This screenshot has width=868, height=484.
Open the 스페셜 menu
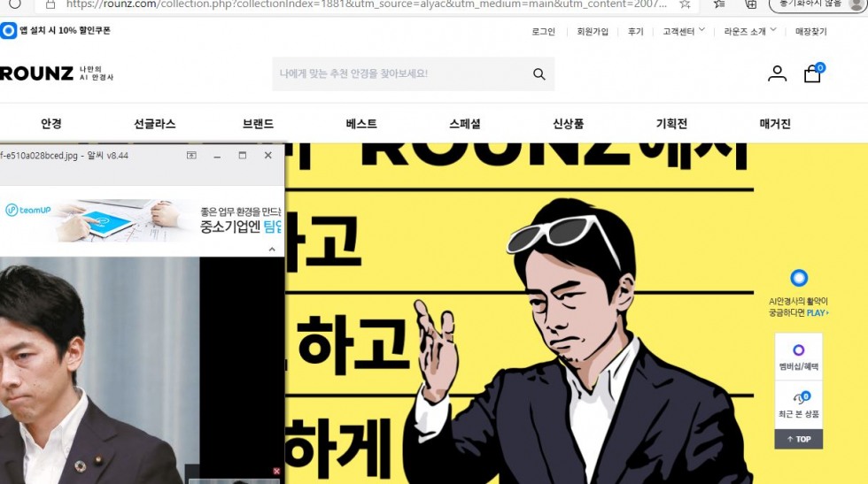[x=465, y=124]
